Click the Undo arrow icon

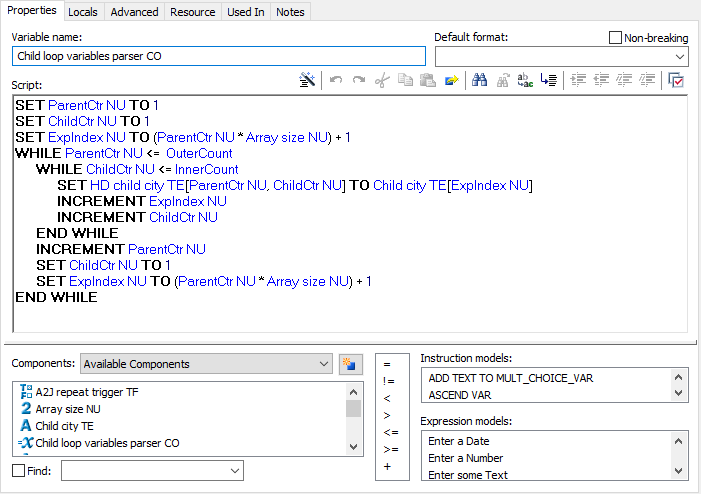pyautogui.click(x=336, y=80)
